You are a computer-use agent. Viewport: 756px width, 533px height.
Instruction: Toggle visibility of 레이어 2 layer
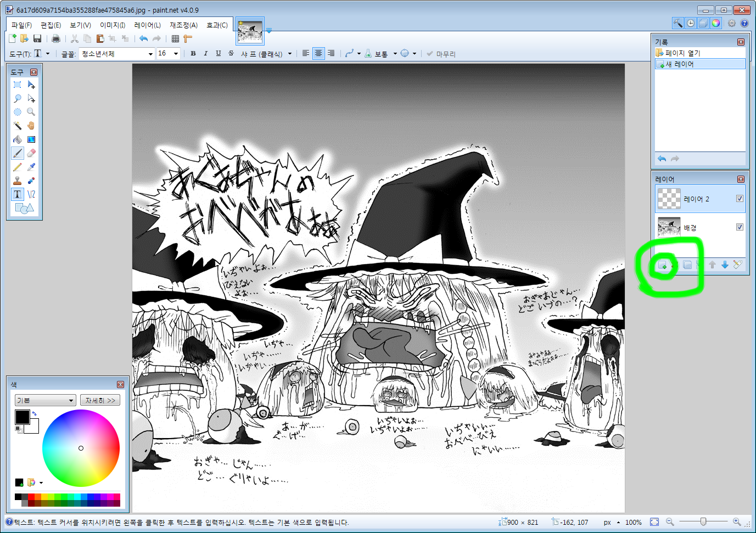pyautogui.click(x=740, y=199)
